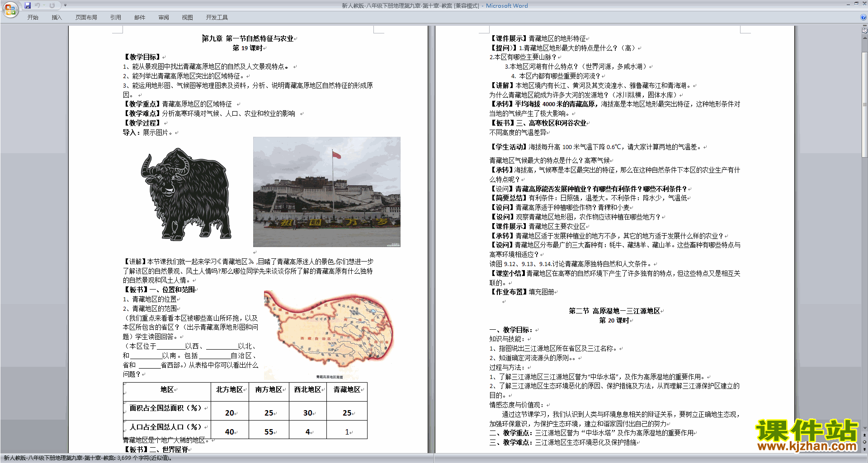Click the Undo arrow icon
Screen dimensions: 868x463
click(x=37, y=5)
